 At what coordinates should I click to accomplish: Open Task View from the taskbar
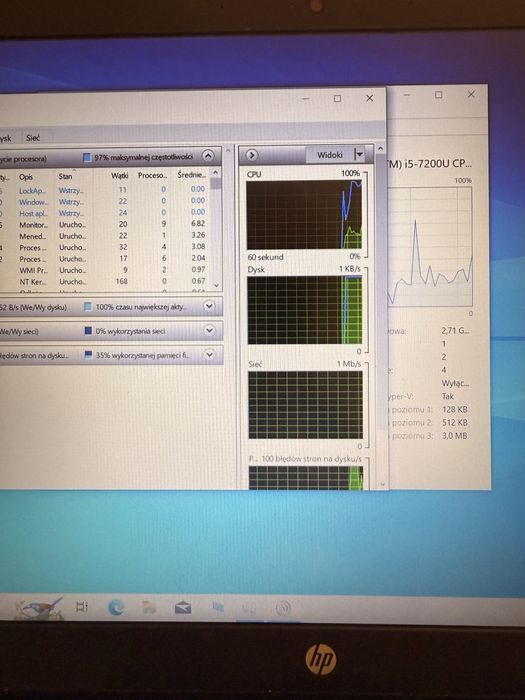[82, 607]
